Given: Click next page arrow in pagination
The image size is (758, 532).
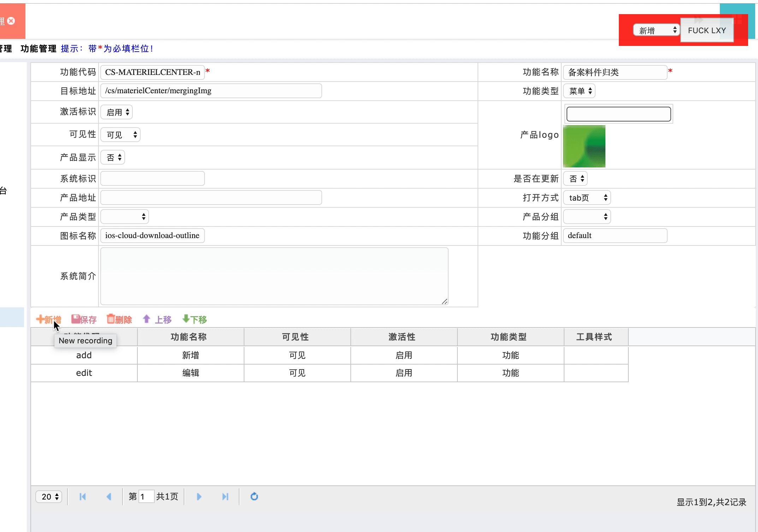Looking at the screenshot, I should click(x=199, y=497).
